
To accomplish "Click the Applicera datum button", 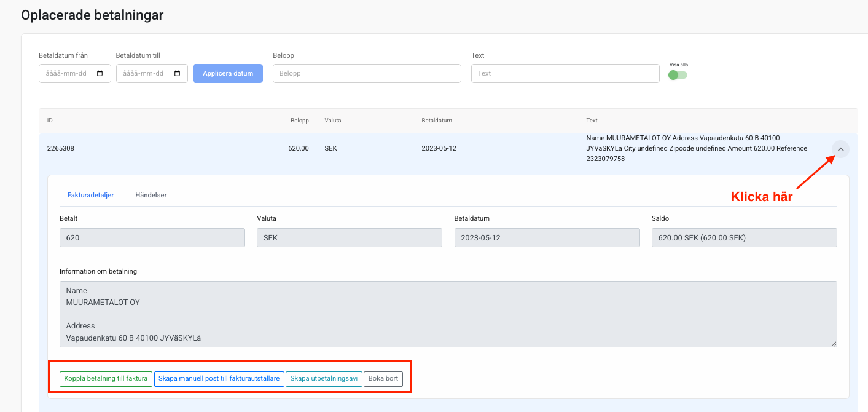I will pyautogui.click(x=228, y=73).
